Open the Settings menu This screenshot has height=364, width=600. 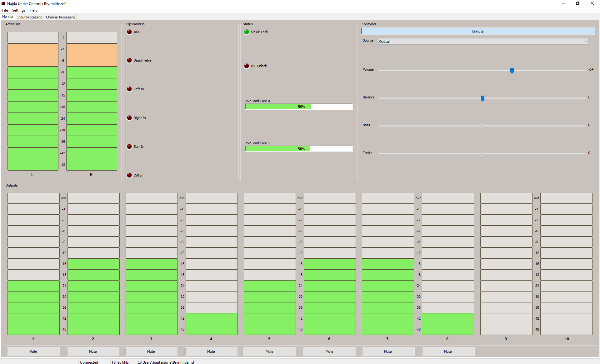click(x=18, y=10)
